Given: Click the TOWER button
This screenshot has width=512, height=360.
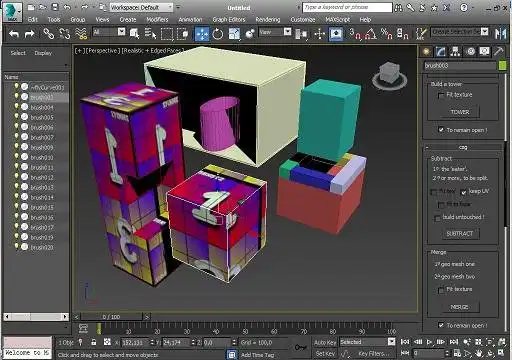Looking at the screenshot, I should 460,112.
